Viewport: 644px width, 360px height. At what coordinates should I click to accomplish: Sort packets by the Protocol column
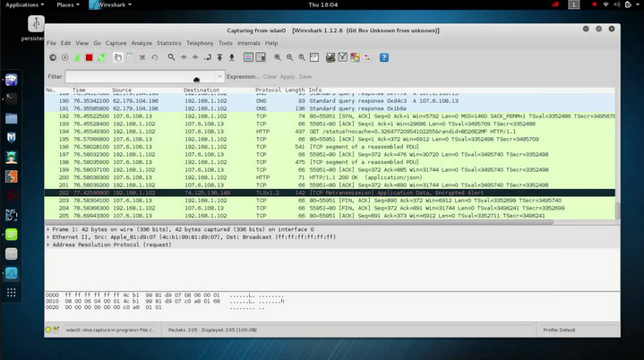pyautogui.click(x=268, y=90)
